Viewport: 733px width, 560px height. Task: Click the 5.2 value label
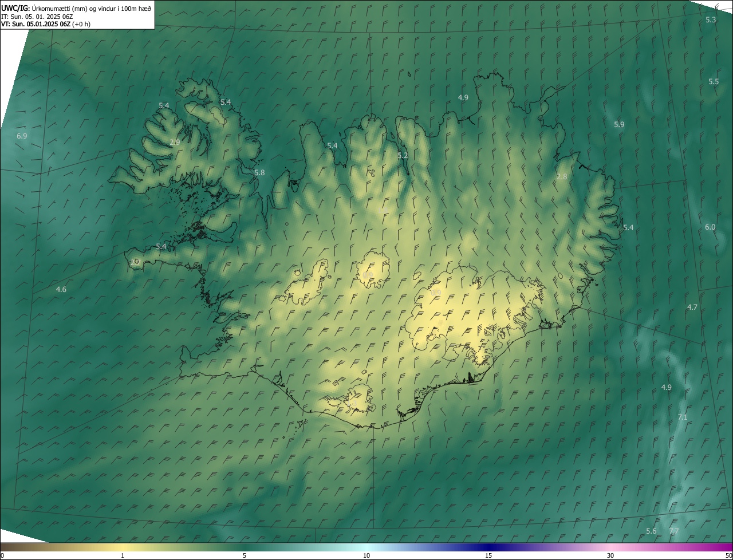tap(403, 155)
